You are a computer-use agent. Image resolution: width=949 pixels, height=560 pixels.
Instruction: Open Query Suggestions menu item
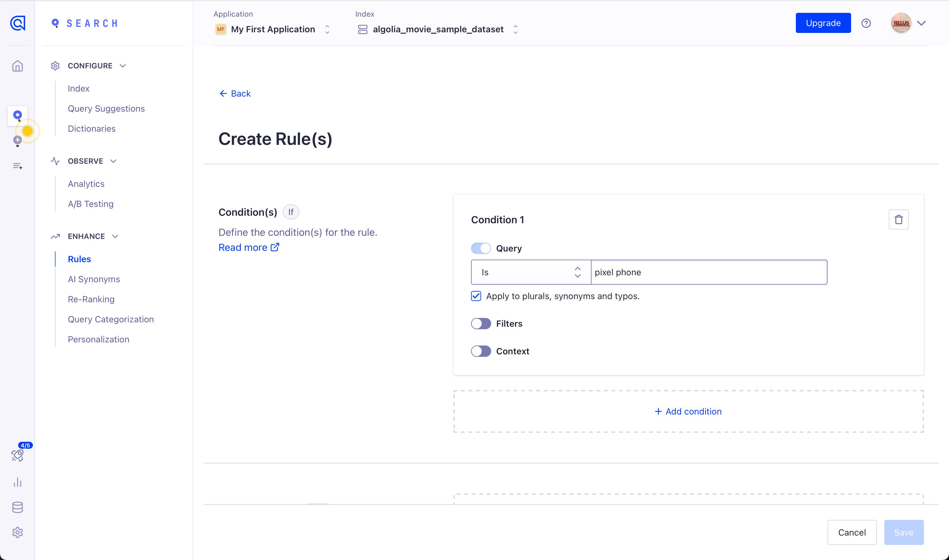106,109
